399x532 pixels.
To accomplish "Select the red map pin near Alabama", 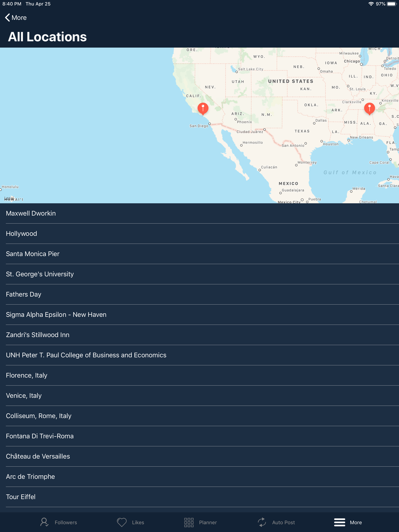I will point(369,108).
